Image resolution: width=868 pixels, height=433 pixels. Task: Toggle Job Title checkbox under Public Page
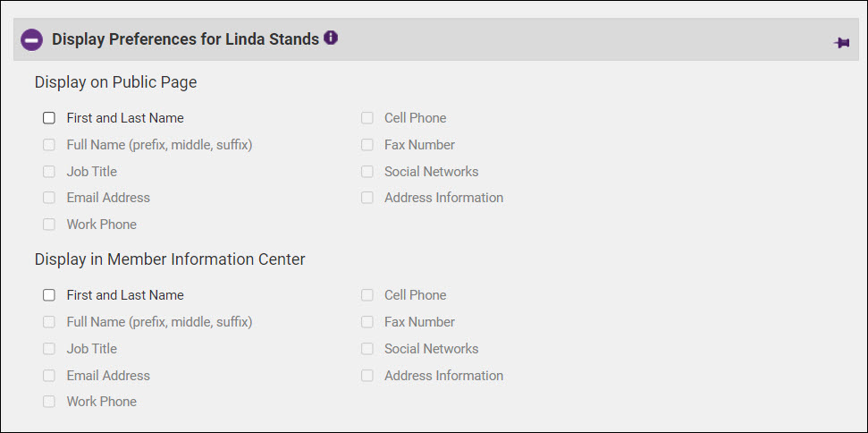(x=49, y=172)
